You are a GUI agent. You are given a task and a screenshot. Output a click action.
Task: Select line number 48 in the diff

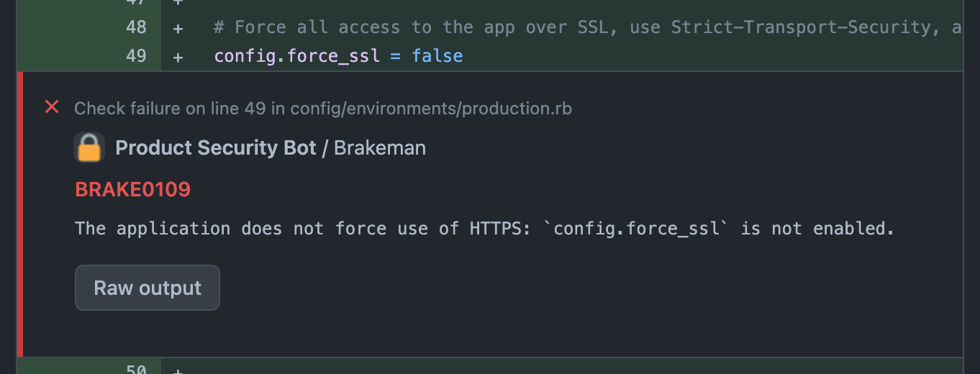click(136, 27)
